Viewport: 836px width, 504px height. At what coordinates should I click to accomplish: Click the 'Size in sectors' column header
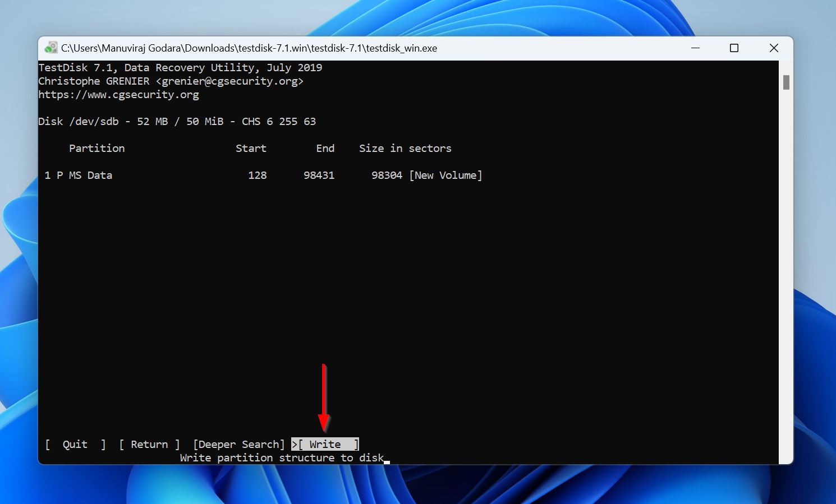[x=405, y=148]
